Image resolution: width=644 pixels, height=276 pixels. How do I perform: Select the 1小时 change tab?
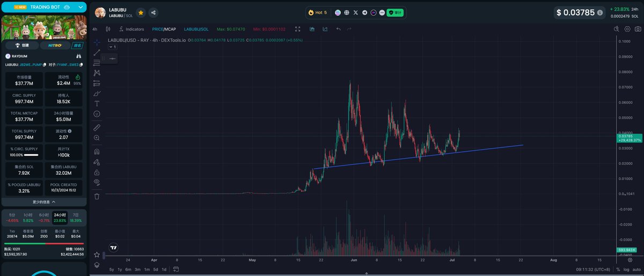click(28, 218)
